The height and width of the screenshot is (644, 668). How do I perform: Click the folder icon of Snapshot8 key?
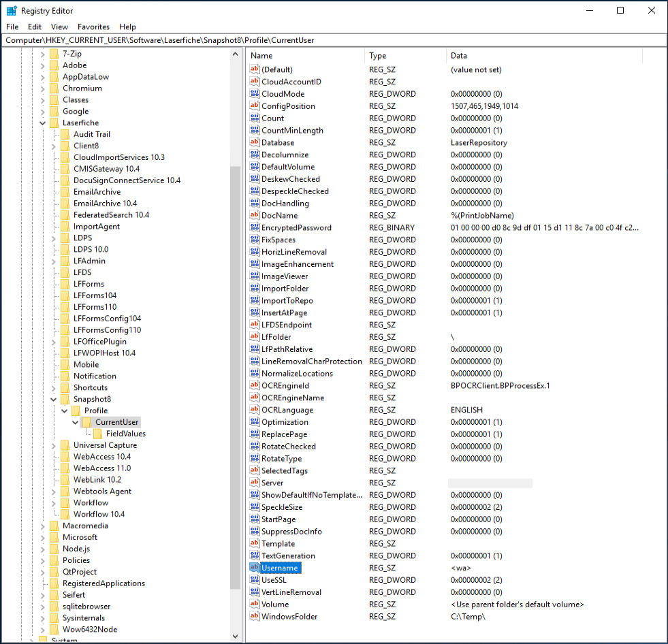click(65, 399)
